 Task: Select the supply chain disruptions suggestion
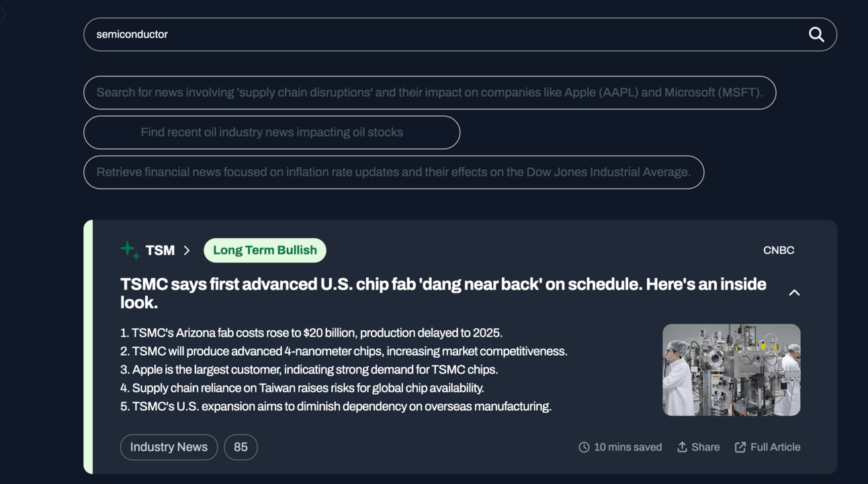coord(430,93)
